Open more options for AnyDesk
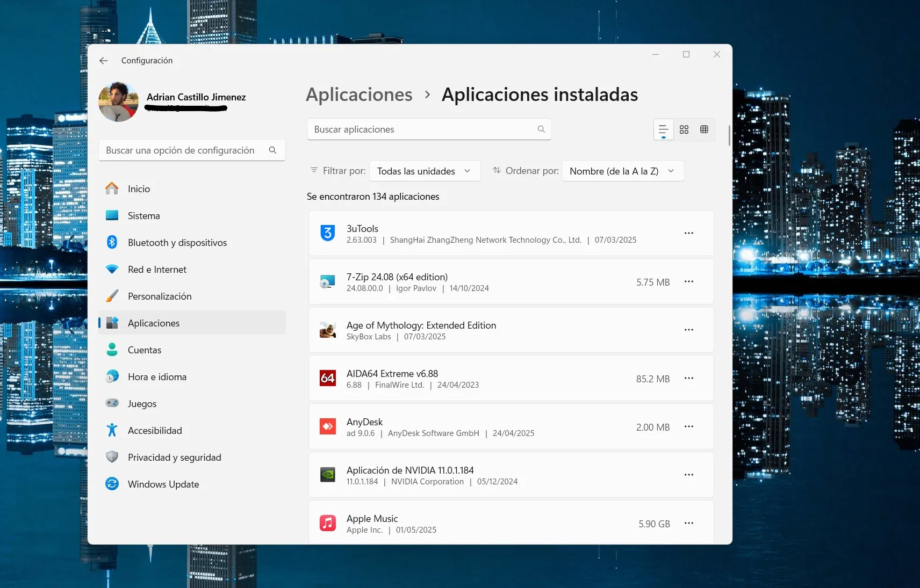 (x=689, y=426)
